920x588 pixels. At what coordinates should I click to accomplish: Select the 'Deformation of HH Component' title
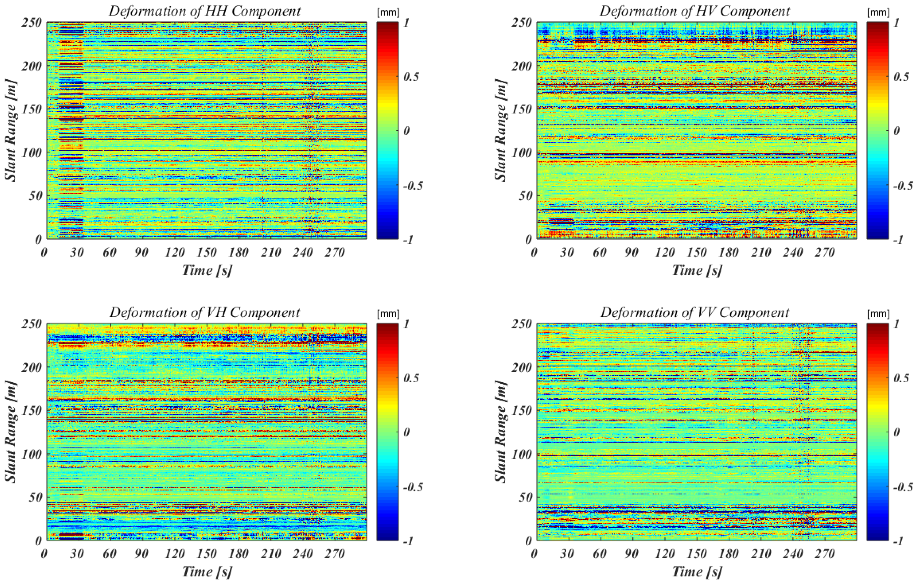[205, 11]
